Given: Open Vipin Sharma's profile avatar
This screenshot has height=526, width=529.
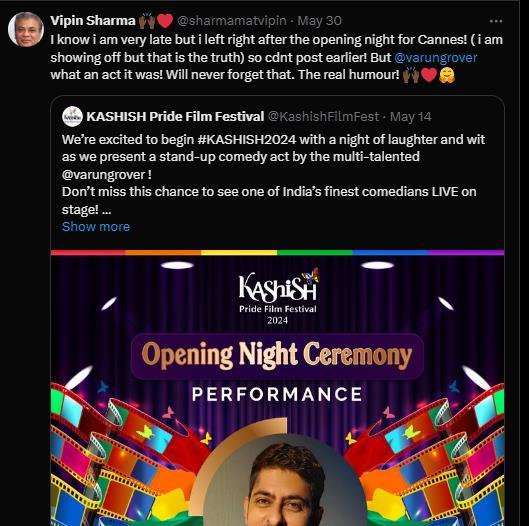Looking at the screenshot, I should (x=26, y=29).
